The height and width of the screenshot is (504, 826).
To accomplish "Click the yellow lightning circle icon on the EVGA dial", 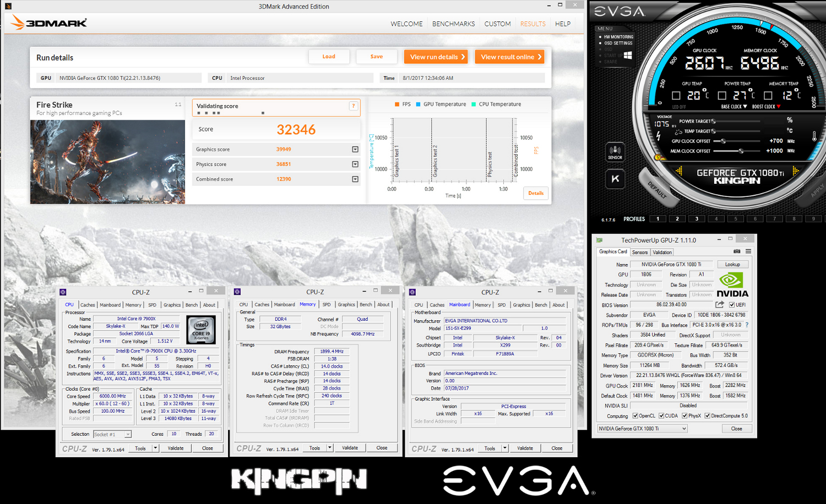I will 657,157.
